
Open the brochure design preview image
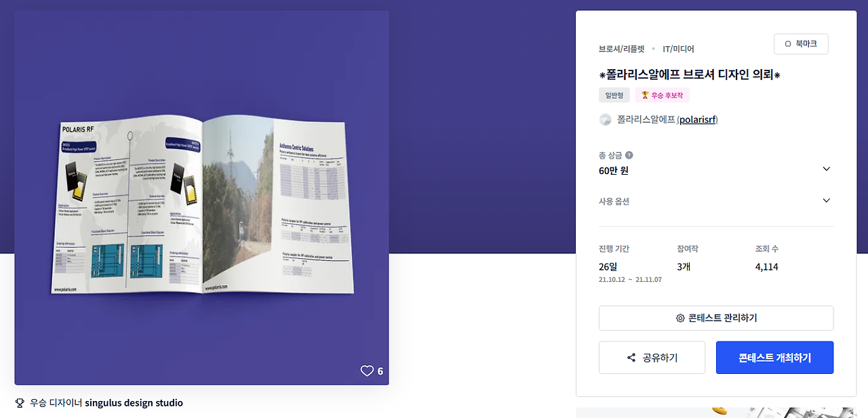(201, 198)
